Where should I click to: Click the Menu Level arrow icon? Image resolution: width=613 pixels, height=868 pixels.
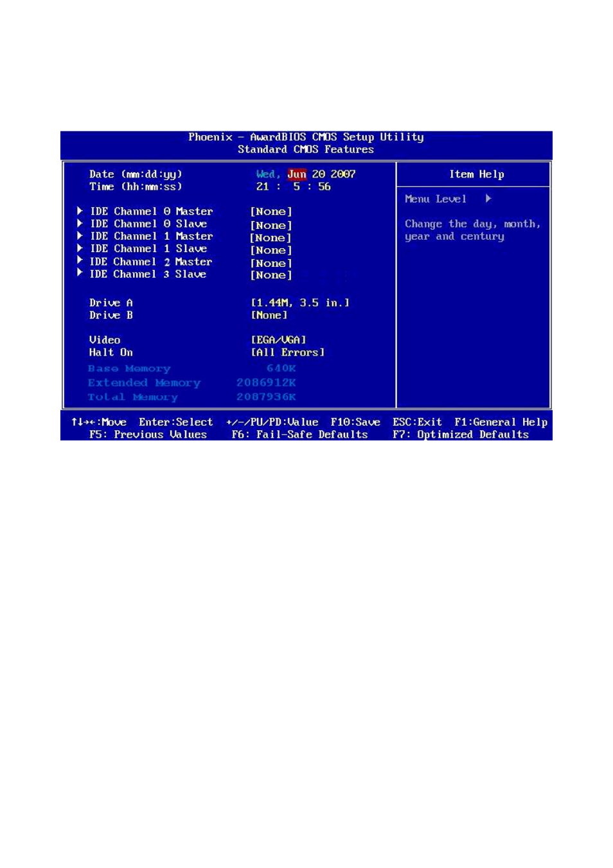pyautogui.click(x=488, y=199)
